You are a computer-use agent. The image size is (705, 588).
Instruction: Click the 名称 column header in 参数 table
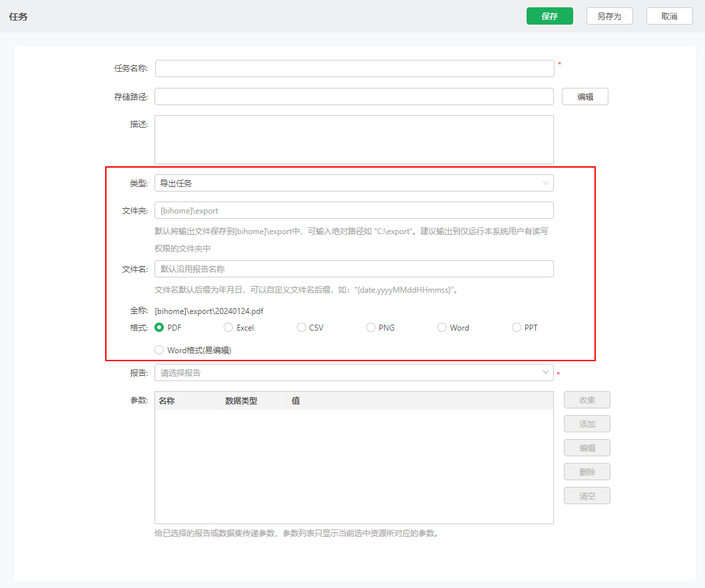167,401
